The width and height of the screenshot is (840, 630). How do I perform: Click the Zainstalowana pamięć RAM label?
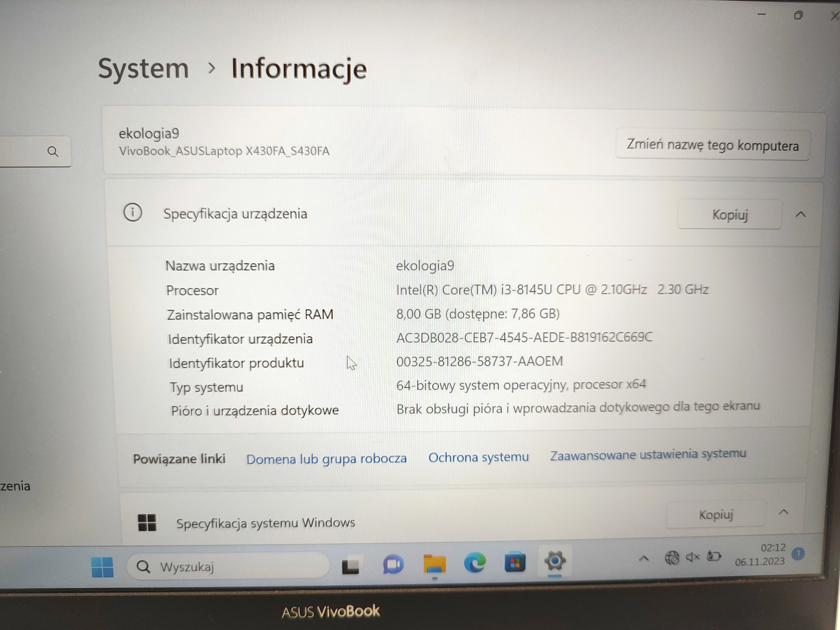[250, 315]
